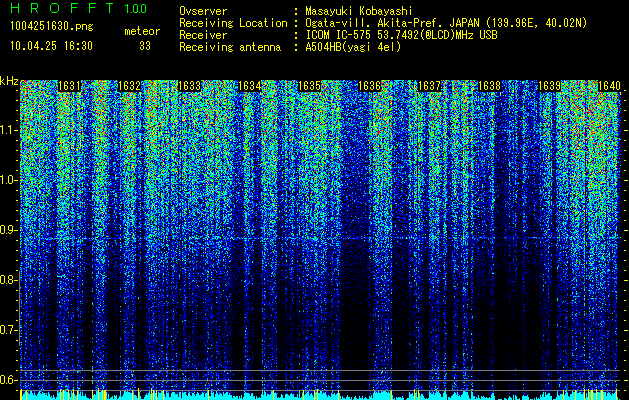Select the A504HB(yagi 4el) antenna text
The height and width of the screenshot is (400, 629).
pyautogui.click(x=353, y=47)
